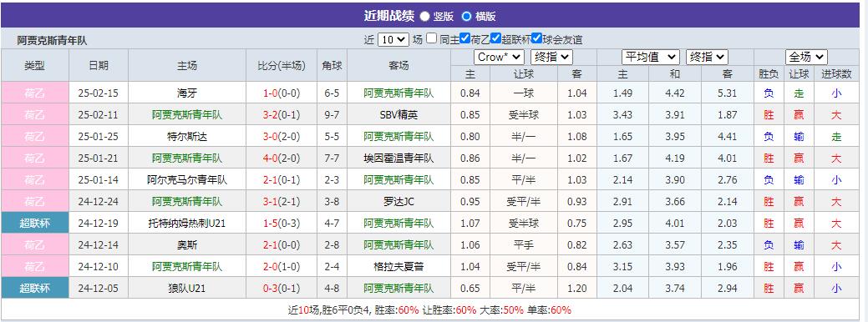Click the 近期战绩 title
This screenshot has height=322, width=868.
click(x=388, y=16)
